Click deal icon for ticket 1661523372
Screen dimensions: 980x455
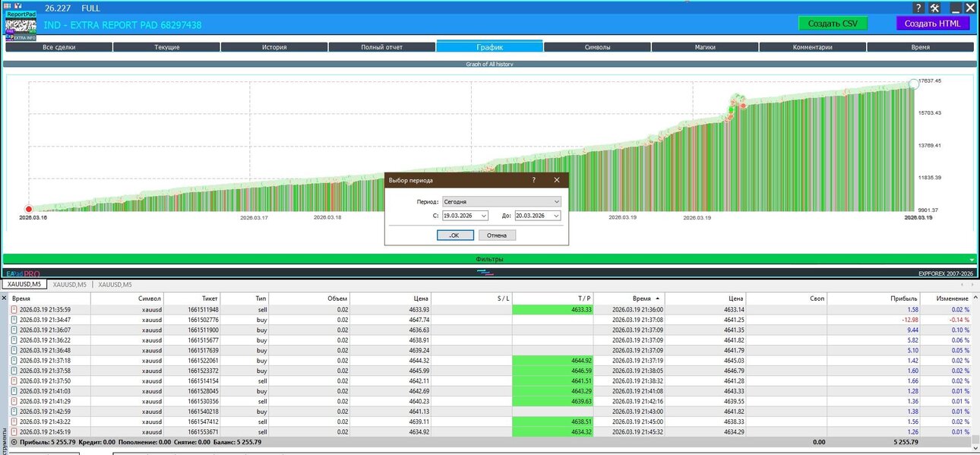[x=14, y=370]
